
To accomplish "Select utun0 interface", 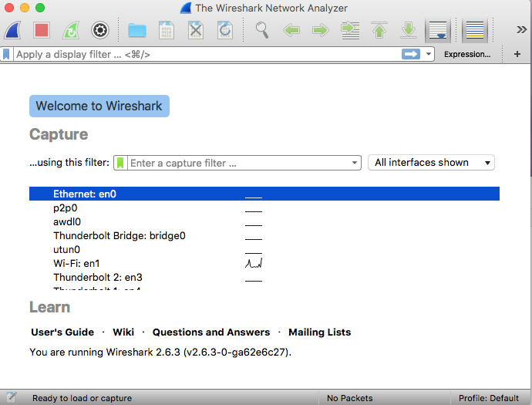I will (x=264, y=249).
